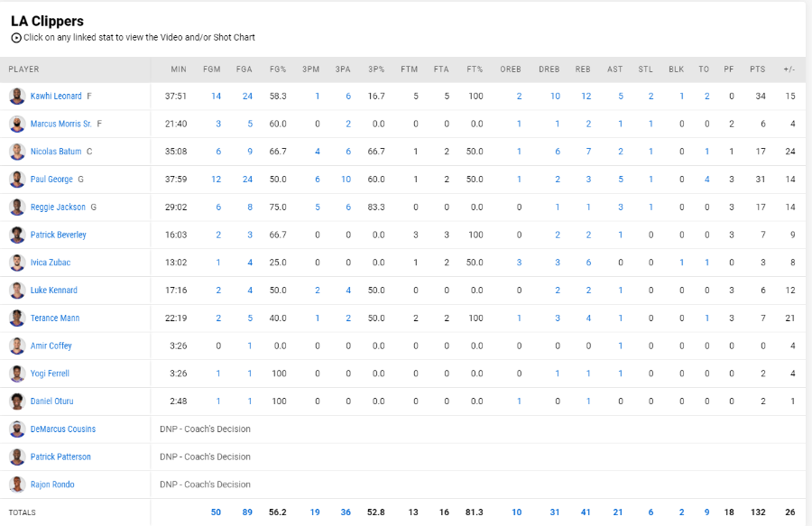Open Yogi Ferrell's player link
Viewport: 812px width, 526px height.
pos(50,374)
